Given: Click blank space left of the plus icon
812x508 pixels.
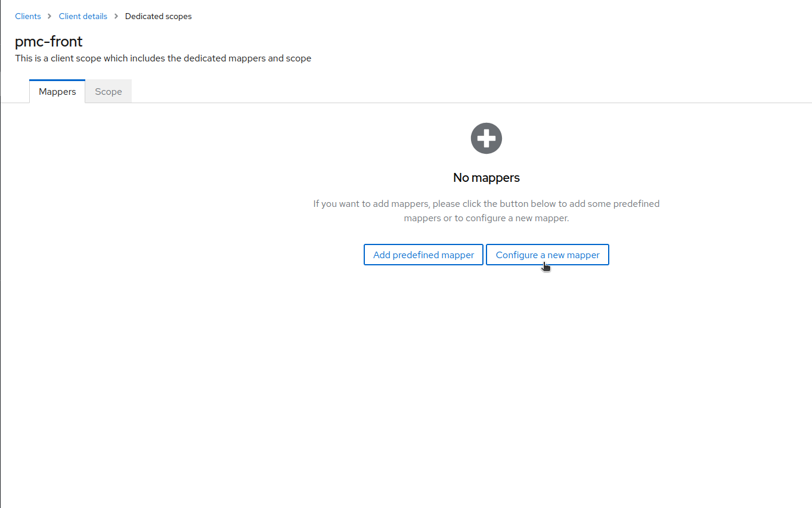Looking at the screenshot, I should (238, 138).
